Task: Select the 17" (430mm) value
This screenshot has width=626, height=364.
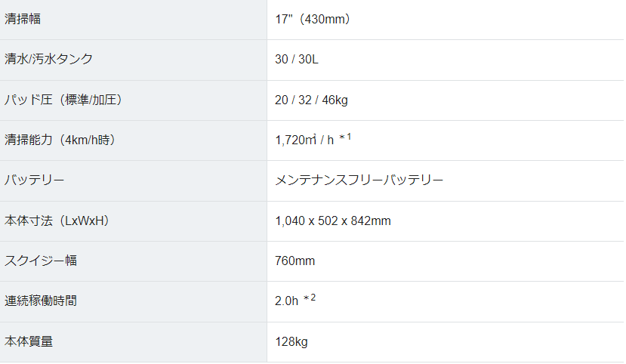Action: tap(313, 19)
